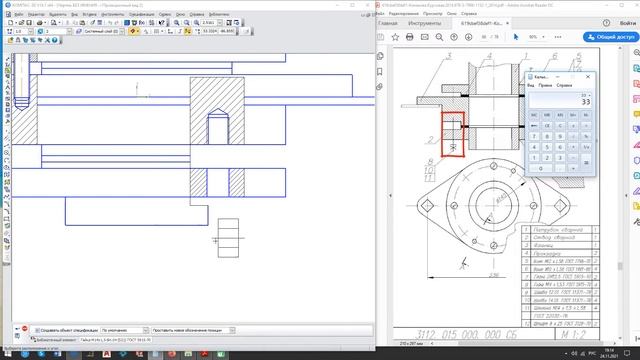Image resolution: width=640 pixels, height=360 pixels.
Task: Click the notification center icon in taskbar
Action: click(x=627, y=353)
